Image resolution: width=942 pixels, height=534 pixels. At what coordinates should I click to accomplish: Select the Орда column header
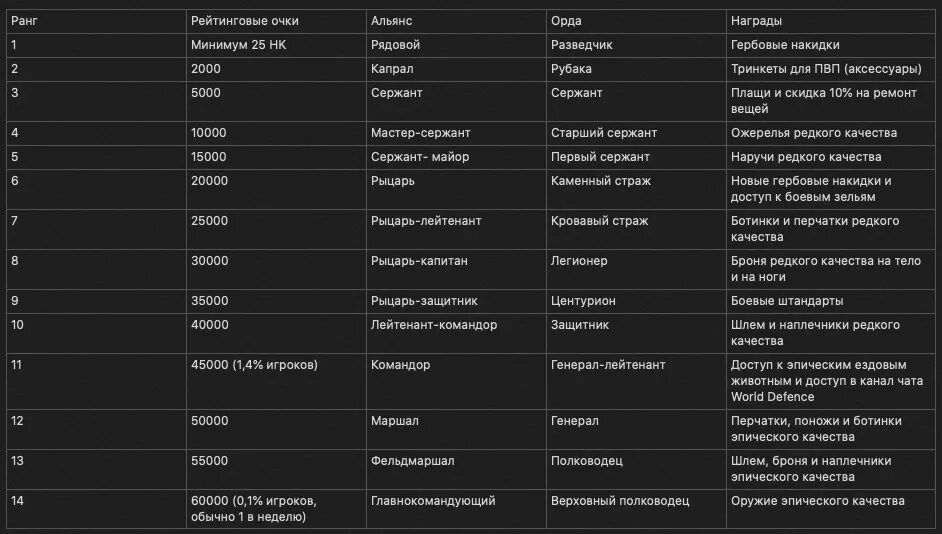click(x=636, y=21)
